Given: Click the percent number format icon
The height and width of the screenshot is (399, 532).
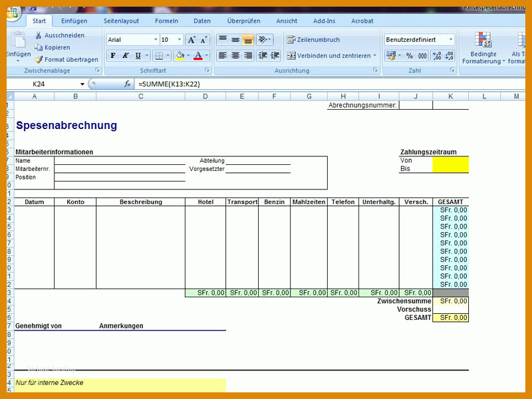Looking at the screenshot, I should pos(410,56).
